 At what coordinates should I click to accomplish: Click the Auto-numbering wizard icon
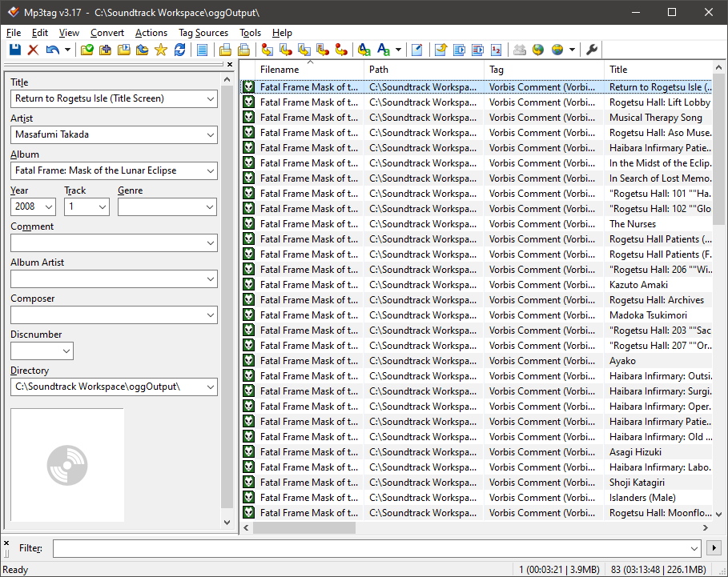click(497, 50)
